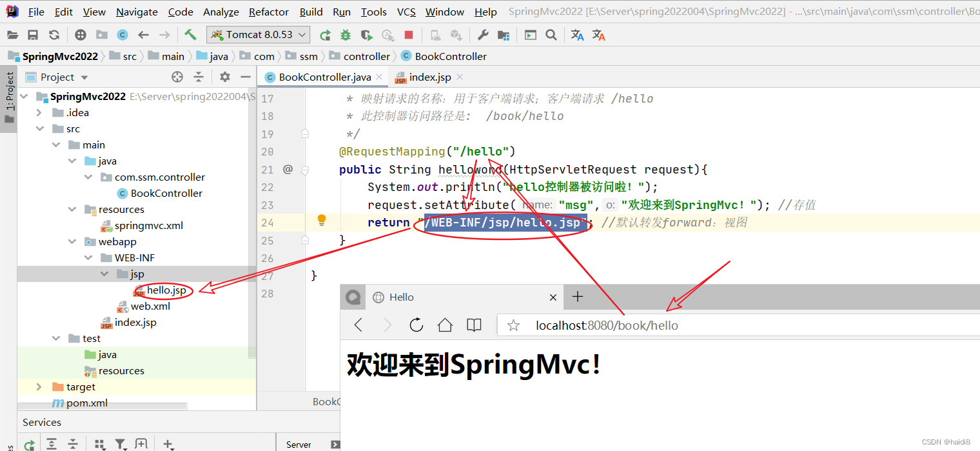The image size is (980, 451).
Task: Click the browser address bar showing localhost:8080/book/hello
Action: coord(738,325)
